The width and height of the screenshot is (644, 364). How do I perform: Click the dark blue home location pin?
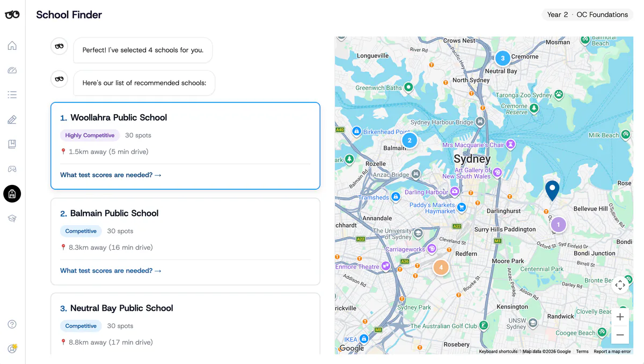(x=552, y=191)
